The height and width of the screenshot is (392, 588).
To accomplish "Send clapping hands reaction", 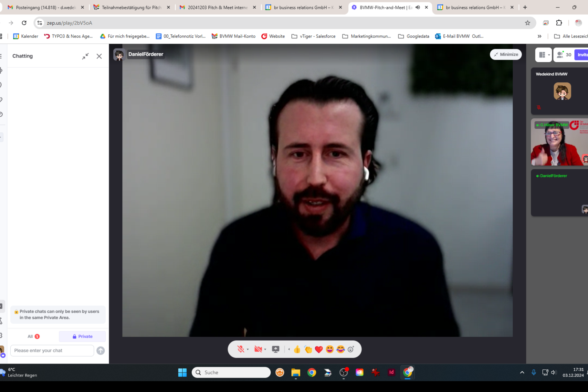I will click(x=308, y=349).
